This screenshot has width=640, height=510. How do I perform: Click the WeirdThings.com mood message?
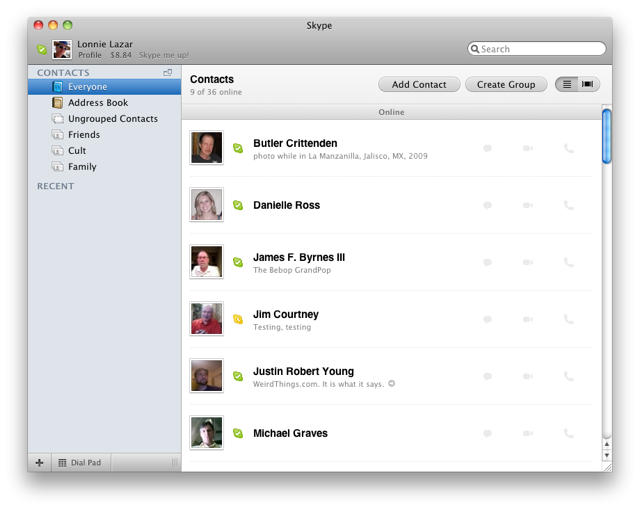[318, 384]
